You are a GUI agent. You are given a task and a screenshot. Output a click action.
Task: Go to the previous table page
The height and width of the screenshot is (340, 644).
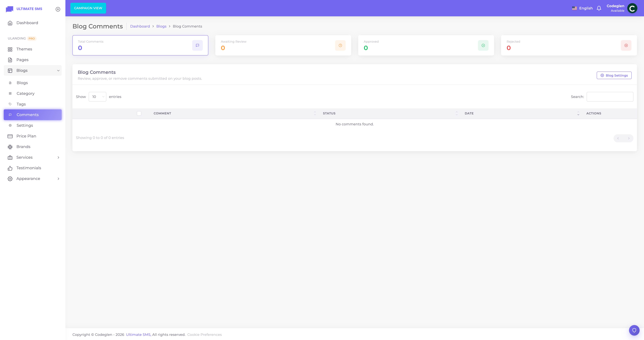point(618,138)
